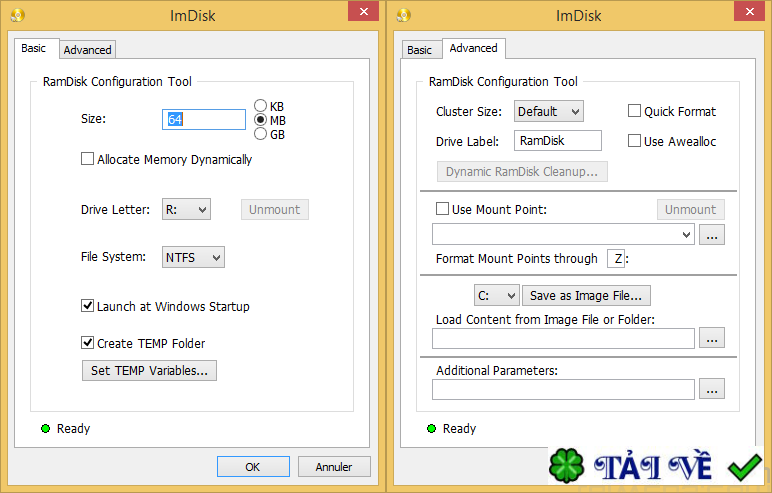Image resolution: width=772 pixels, height=493 pixels.
Task: Click Unmount next to Drive Letter
Action: (x=275, y=209)
